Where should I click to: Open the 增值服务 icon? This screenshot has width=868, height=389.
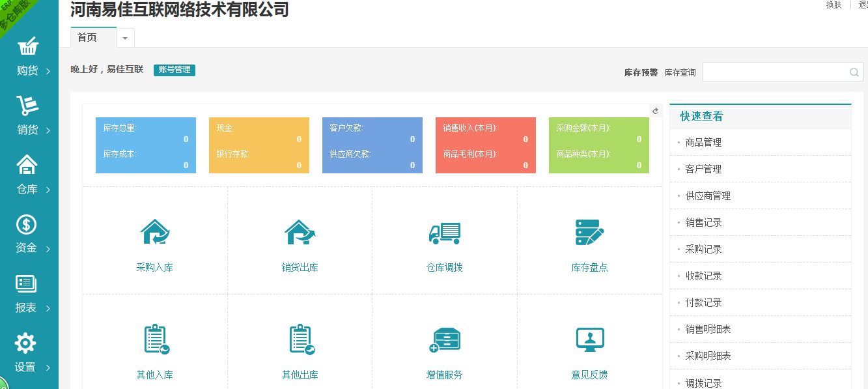click(445, 339)
